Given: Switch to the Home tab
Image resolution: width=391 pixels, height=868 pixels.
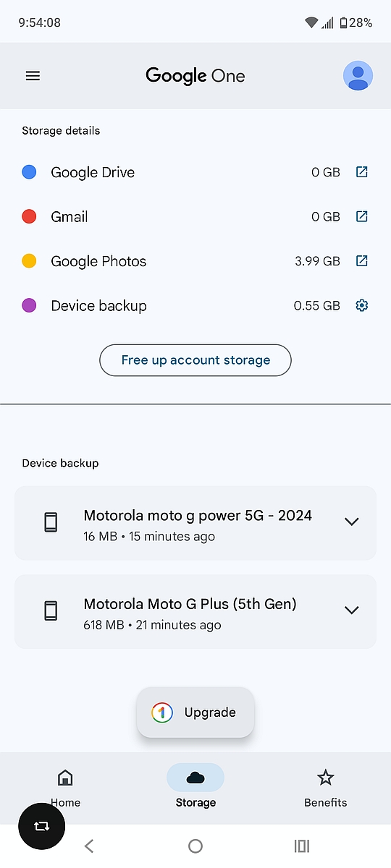Looking at the screenshot, I should pos(65,788).
